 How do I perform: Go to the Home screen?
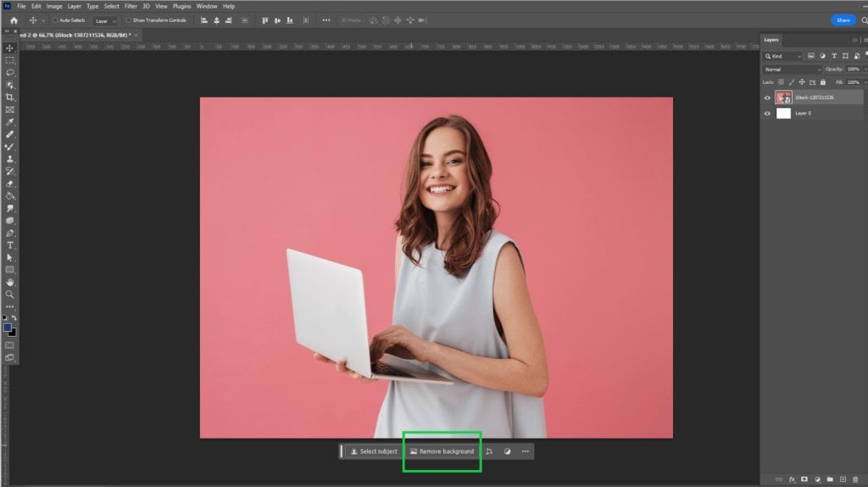click(14, 20)
